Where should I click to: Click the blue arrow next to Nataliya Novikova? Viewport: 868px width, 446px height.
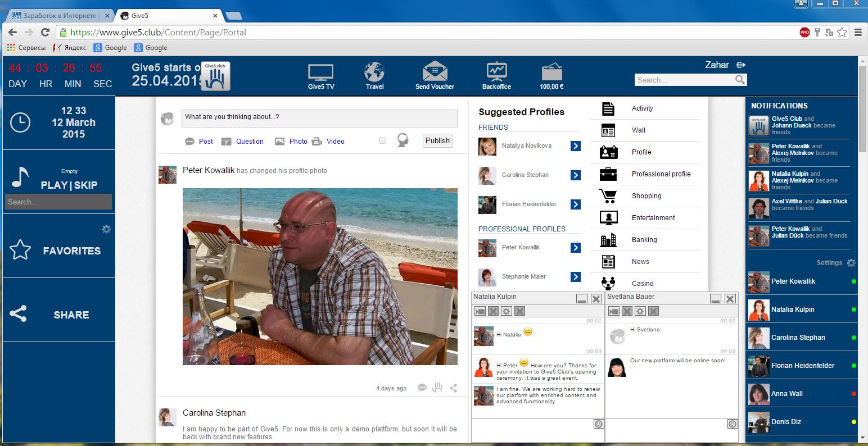(x=575, y=146)
